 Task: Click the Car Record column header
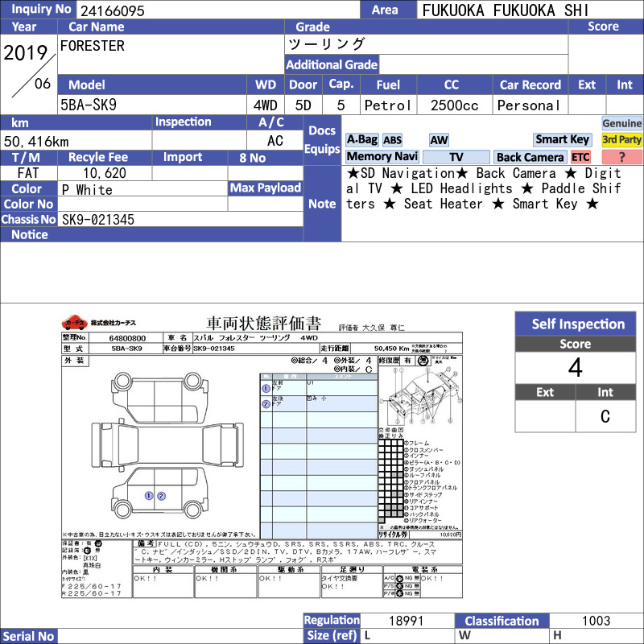(x=530, y=85)
